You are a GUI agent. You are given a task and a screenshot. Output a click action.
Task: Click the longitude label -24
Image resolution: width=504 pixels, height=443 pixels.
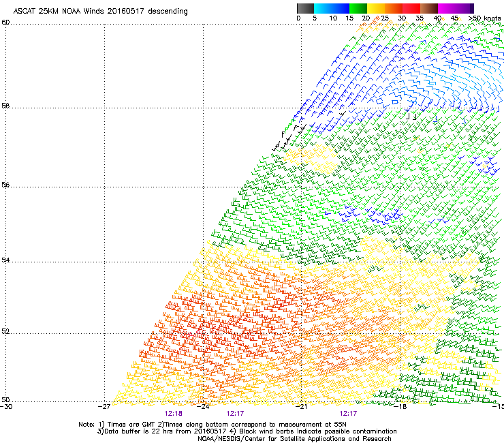(203, 407)
